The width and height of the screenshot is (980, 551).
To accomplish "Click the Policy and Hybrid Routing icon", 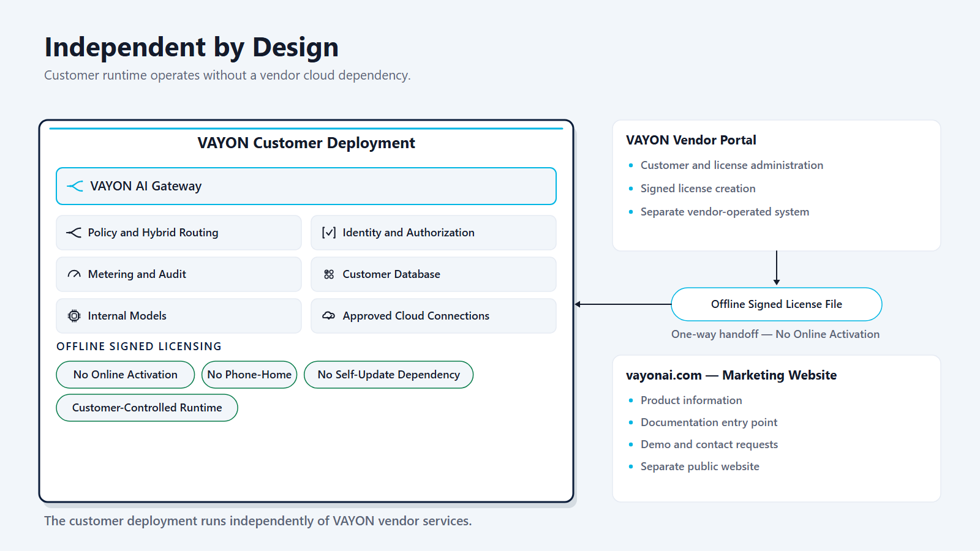I will (73, 233).
